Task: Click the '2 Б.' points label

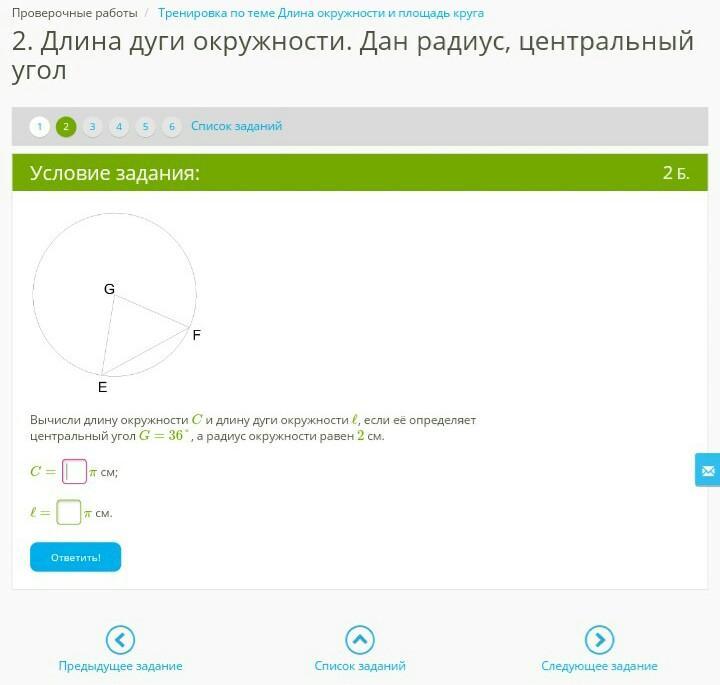Action: (x=676, y=173)
